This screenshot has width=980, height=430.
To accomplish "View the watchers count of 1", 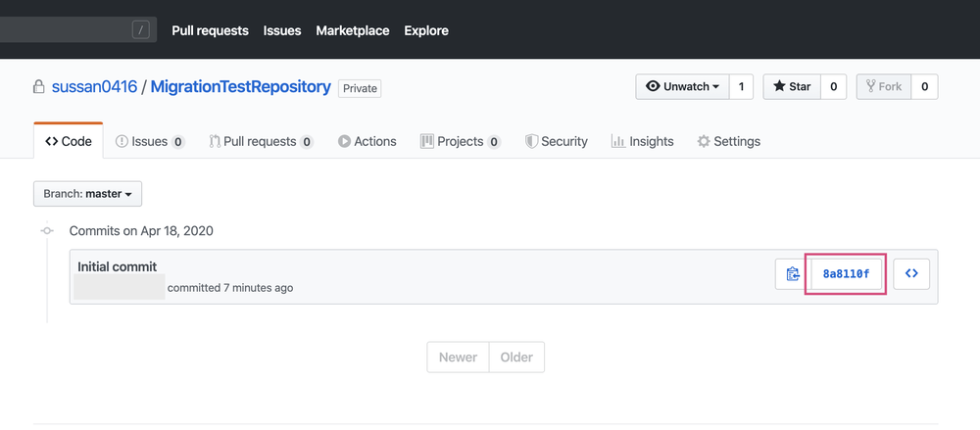I will 741,87.
